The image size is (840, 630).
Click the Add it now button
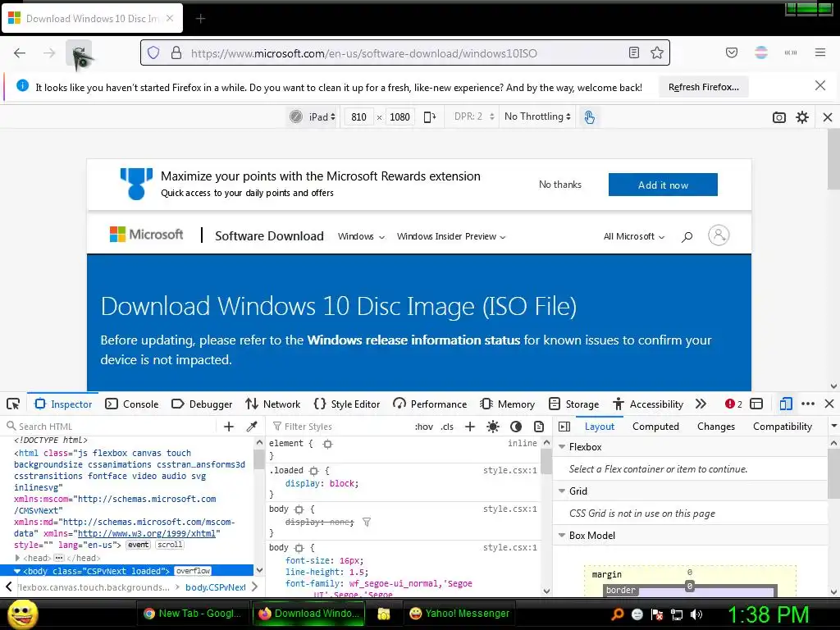click(663, 185)
